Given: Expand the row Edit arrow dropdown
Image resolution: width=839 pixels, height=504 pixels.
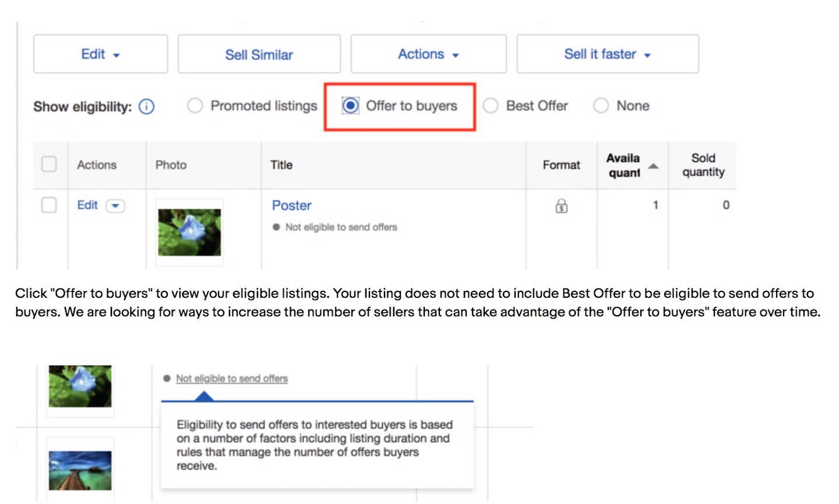Looking at the screenshot, I should 115,206.
